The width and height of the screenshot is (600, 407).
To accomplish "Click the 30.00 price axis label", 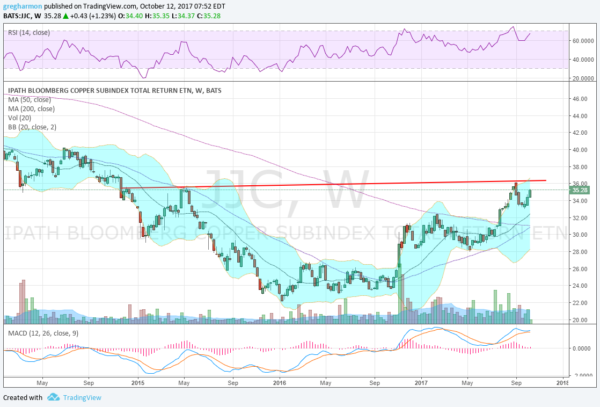I will coord(580,235).
